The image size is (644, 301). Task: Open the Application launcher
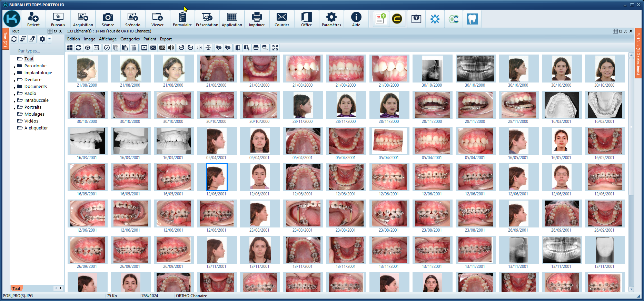coord(232,19)
